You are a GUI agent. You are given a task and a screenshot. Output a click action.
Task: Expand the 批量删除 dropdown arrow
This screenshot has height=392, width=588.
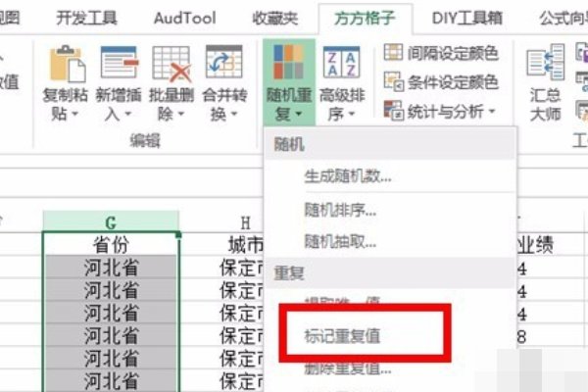(181, 114)
